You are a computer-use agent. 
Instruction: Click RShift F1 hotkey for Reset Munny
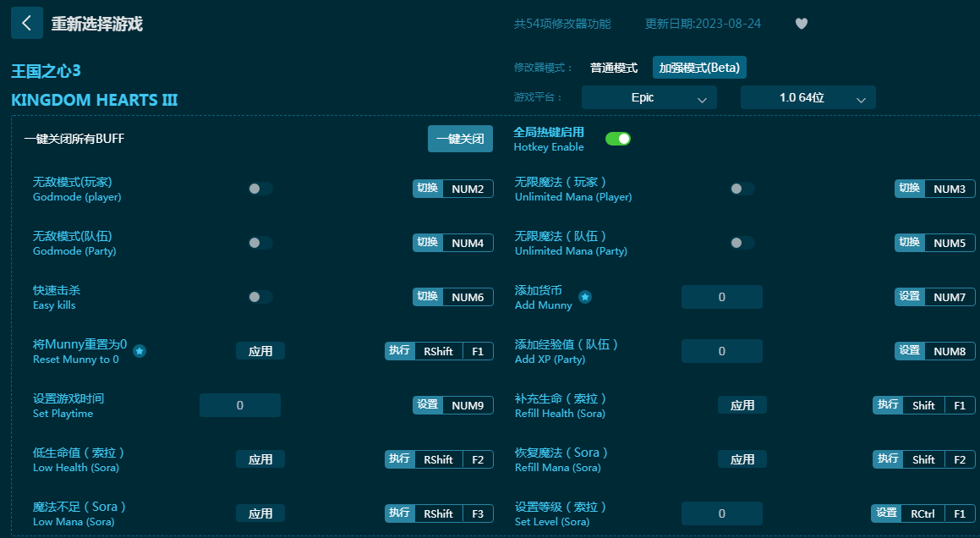pyautogui.click(x=439, y=351)
